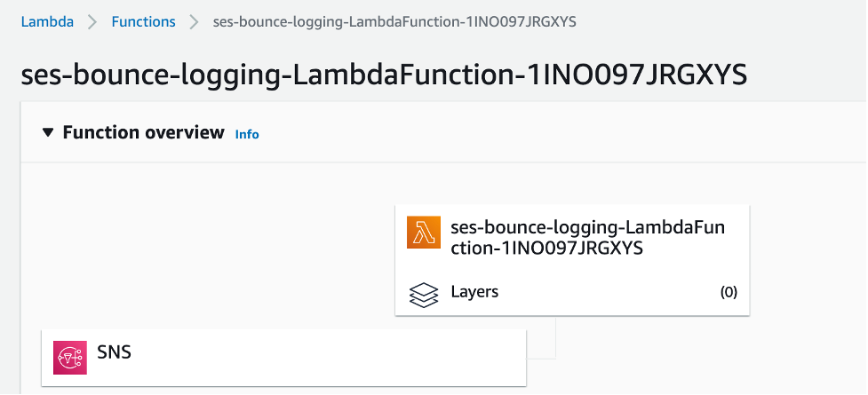Click blank space right of Layers label
Image resolution: width=868 pixels, height=395 pixels.
coord(609,292)
